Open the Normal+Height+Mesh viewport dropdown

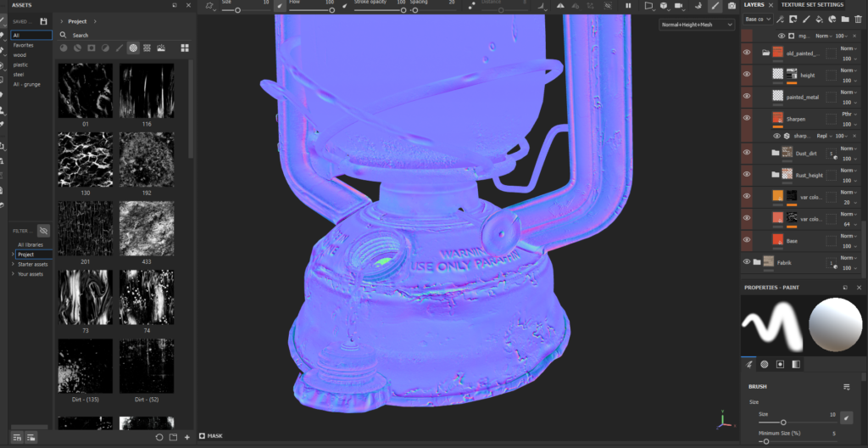pyautogui.click(x=697, y=25)
